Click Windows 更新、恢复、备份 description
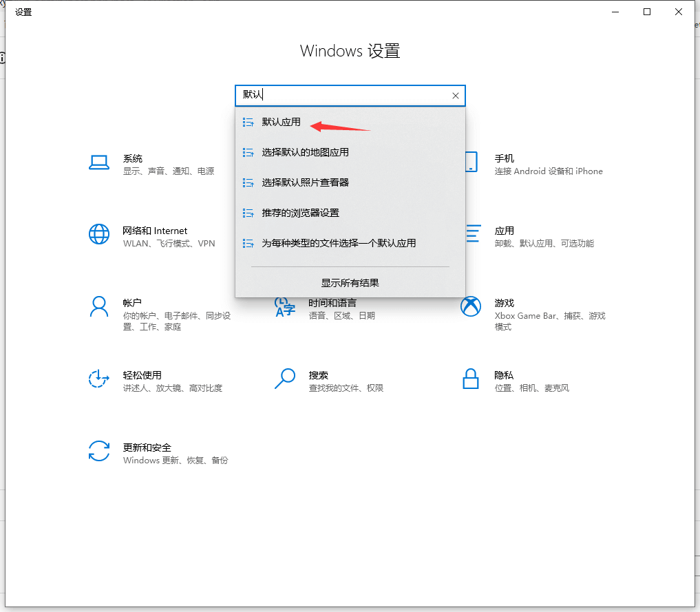Image resolution: width=700 pixels, height=612 pixels. pos(176,461)
